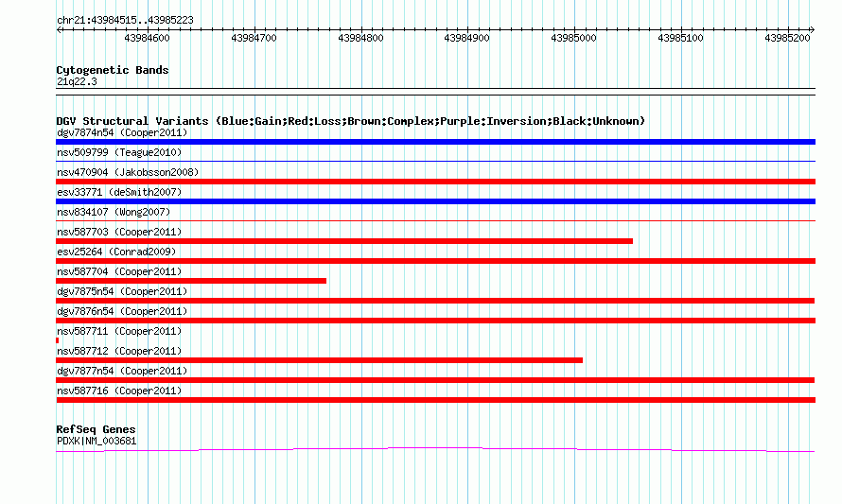842x504 pixels.
Task: Click ruler position 43985200
Action: tap(788, 38)
